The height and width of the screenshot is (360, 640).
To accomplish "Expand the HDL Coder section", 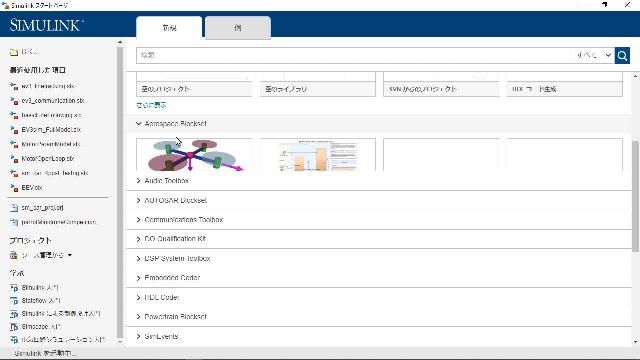I will [138, 298].
